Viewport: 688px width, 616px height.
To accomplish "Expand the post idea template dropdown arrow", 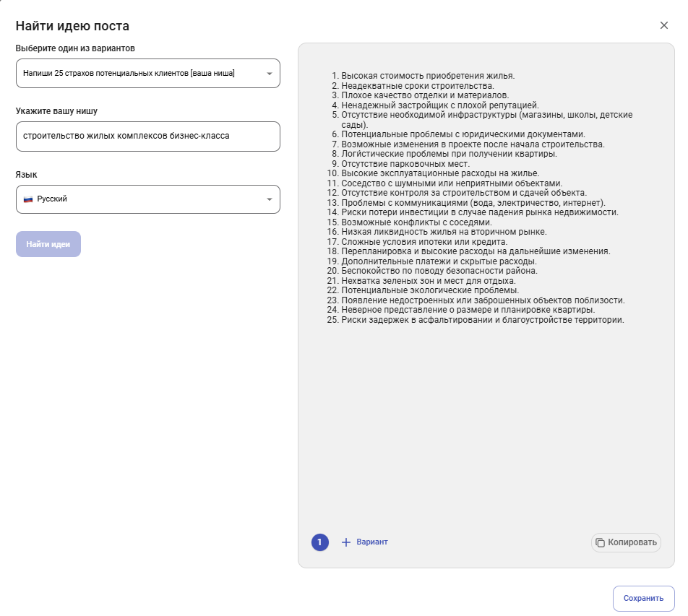I will pyautogui.click(x=269, y=74).
